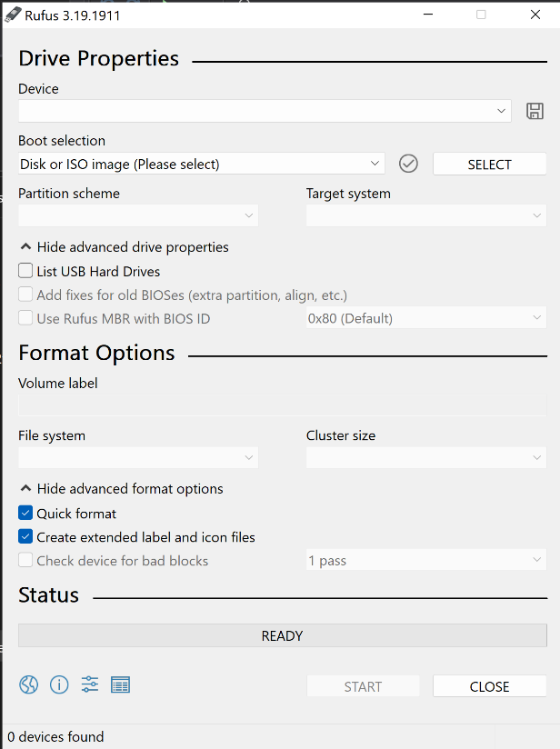Open language selection globe icon

coord(29,684)
